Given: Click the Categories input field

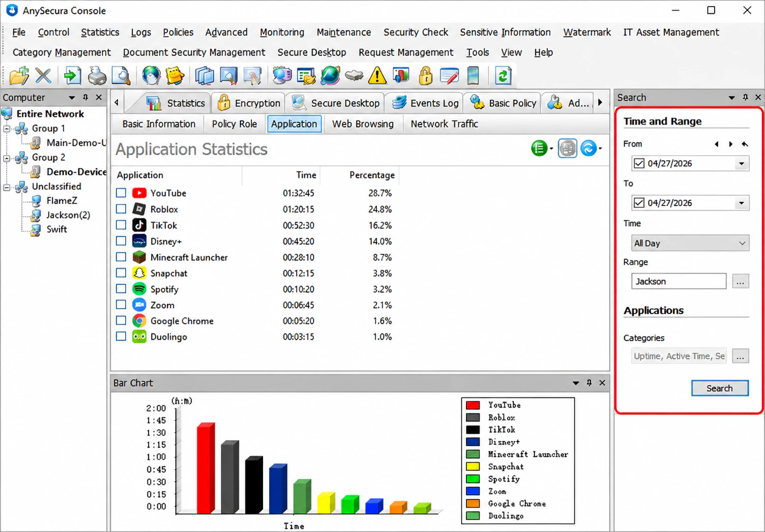Looking at the screenshot, I should point(679,356).
